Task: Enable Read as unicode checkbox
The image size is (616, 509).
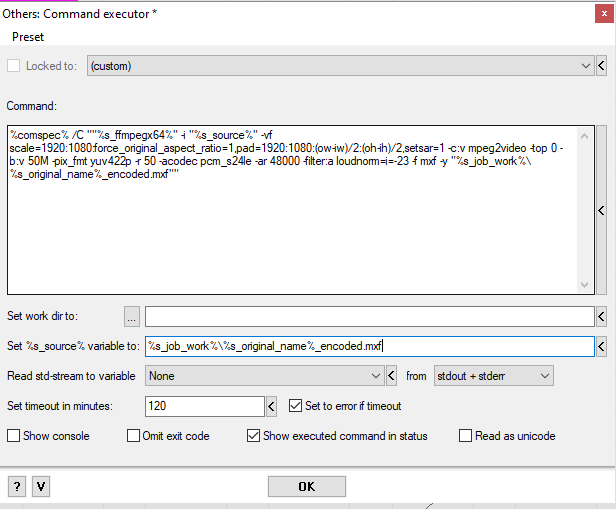Action: 466,436
